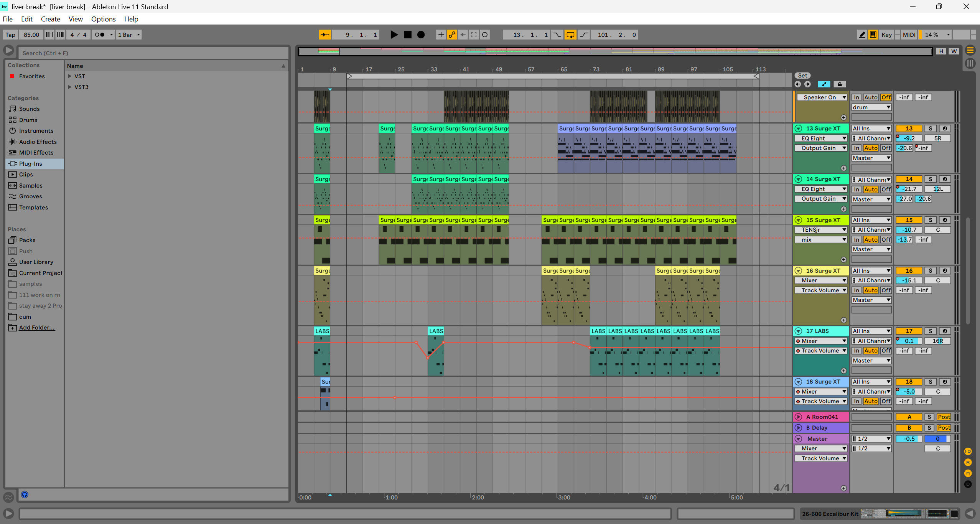
Task: Open the 1 Bar quantization dropdown
Action: click(129, 35)
